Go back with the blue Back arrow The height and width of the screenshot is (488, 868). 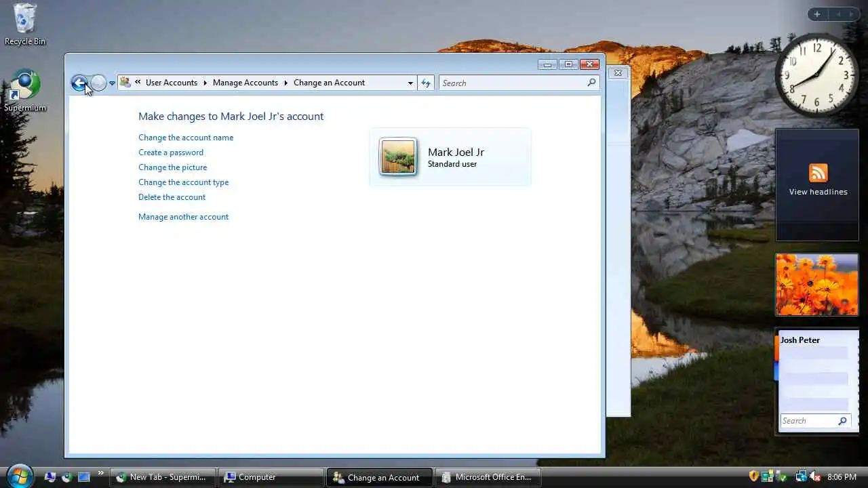tap(79, 83)
